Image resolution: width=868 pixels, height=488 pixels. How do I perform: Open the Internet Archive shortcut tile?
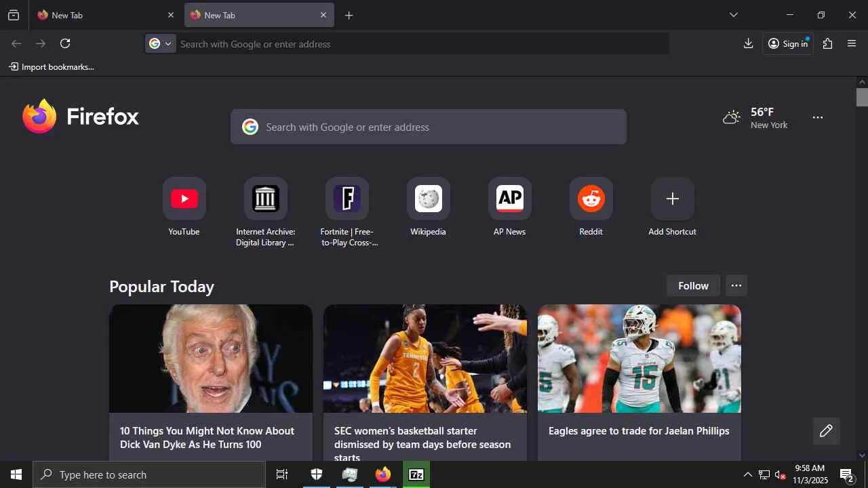point(265,199)
